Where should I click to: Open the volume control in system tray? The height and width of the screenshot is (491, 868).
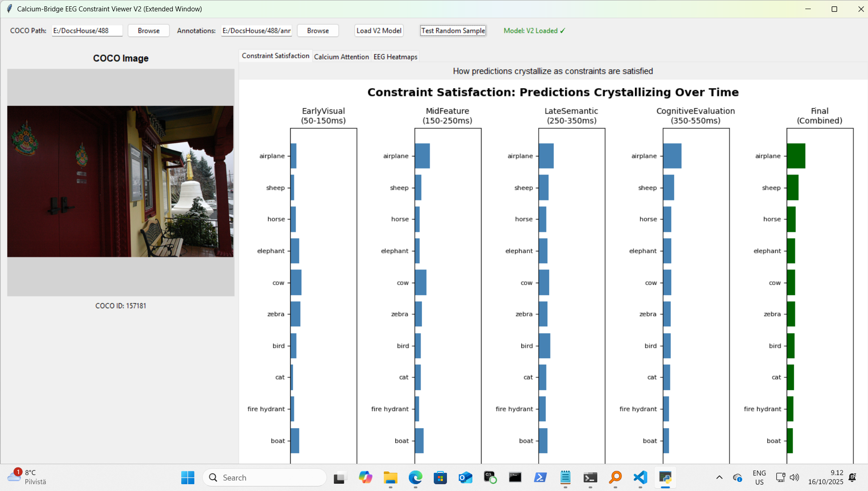[794, 477]
